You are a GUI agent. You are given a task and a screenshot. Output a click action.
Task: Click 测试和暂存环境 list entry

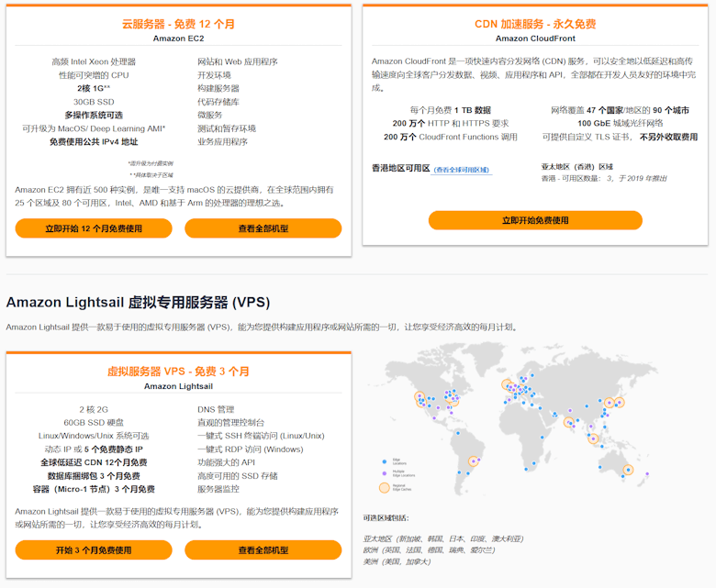(x=227, y=128)
